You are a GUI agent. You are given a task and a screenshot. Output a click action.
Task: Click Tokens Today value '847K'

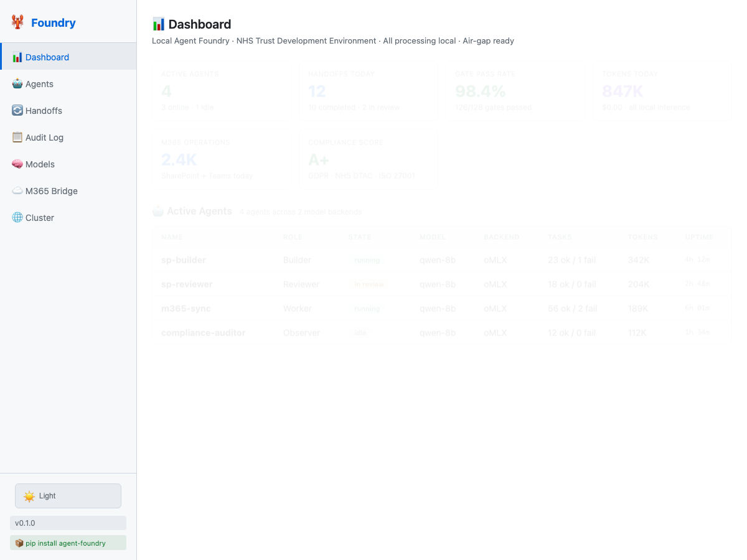622,91
